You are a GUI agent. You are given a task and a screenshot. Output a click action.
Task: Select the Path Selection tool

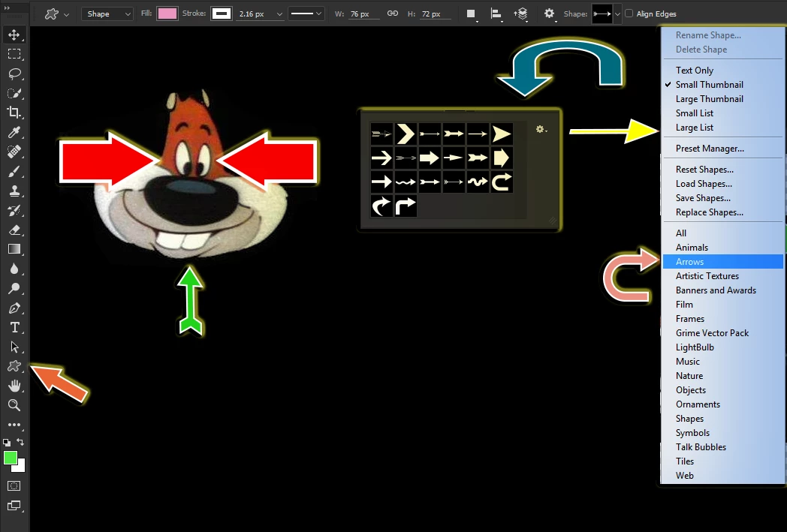[x=14, y=347]
